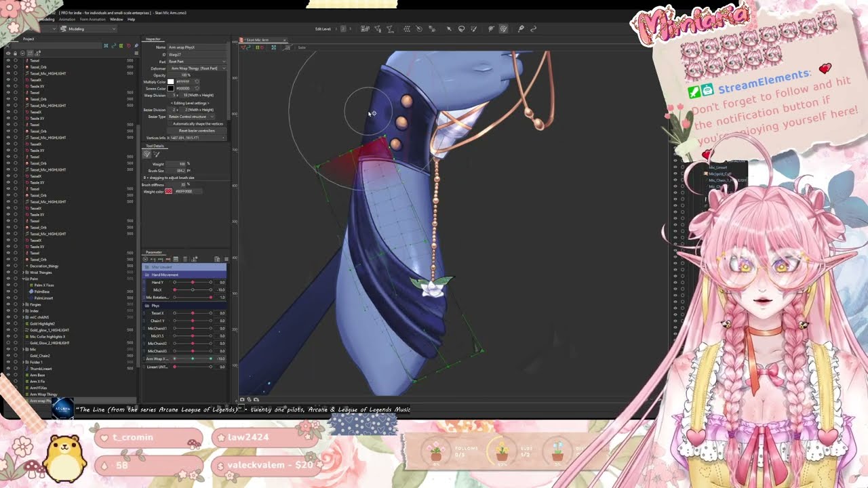This screenshot has height=488, width=868.
Task: Toggle Solo in the view toolbar
Action: point(301,47)
